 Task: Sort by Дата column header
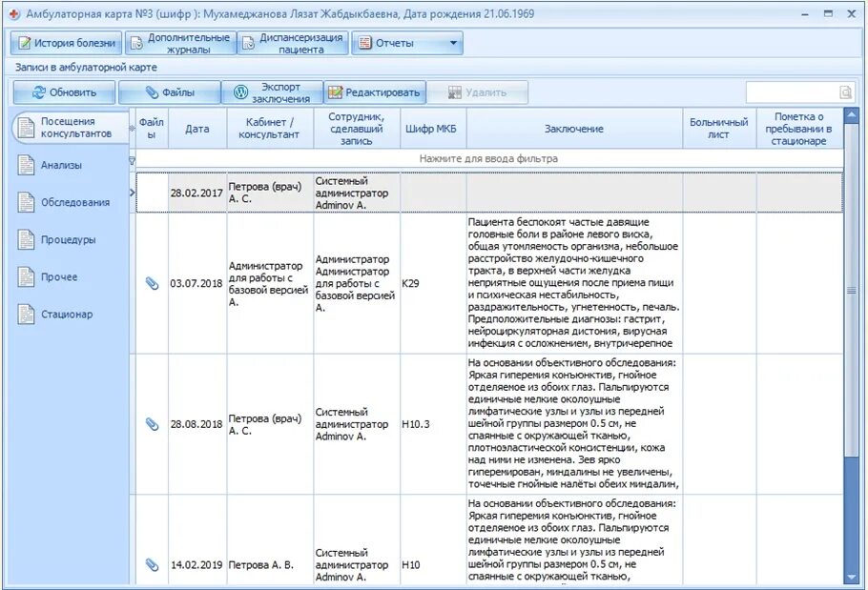tap(197, 129)
